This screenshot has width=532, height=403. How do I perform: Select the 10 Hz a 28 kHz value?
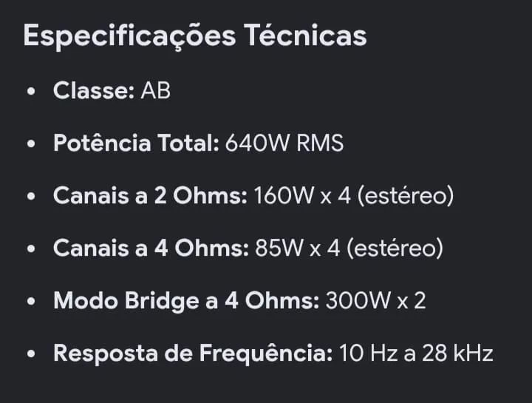[415, 353]
